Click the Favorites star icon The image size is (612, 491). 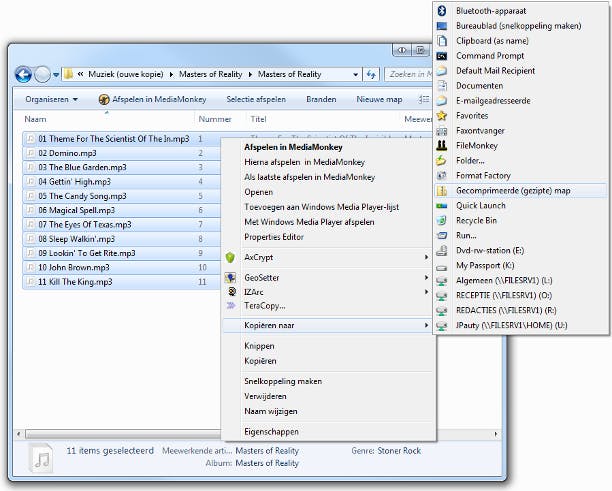coord(441,116)
